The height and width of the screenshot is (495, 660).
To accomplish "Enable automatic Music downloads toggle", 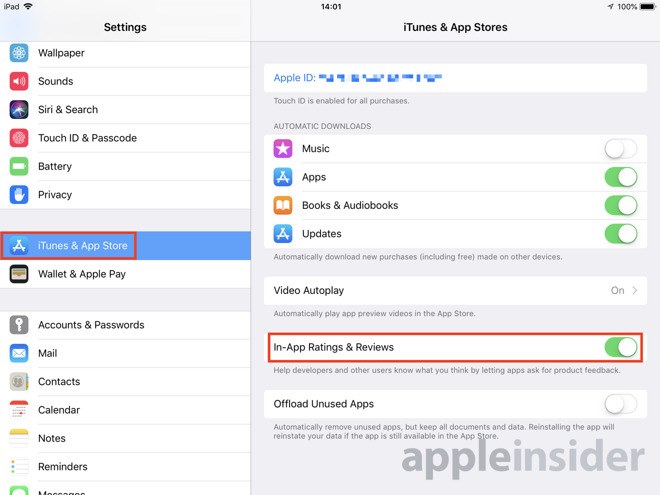I will click(621, 149).
